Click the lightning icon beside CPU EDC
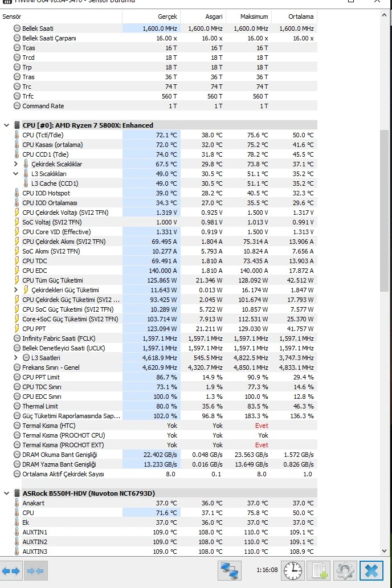Viewport: 392px width, 588px height. pos(17,271)
